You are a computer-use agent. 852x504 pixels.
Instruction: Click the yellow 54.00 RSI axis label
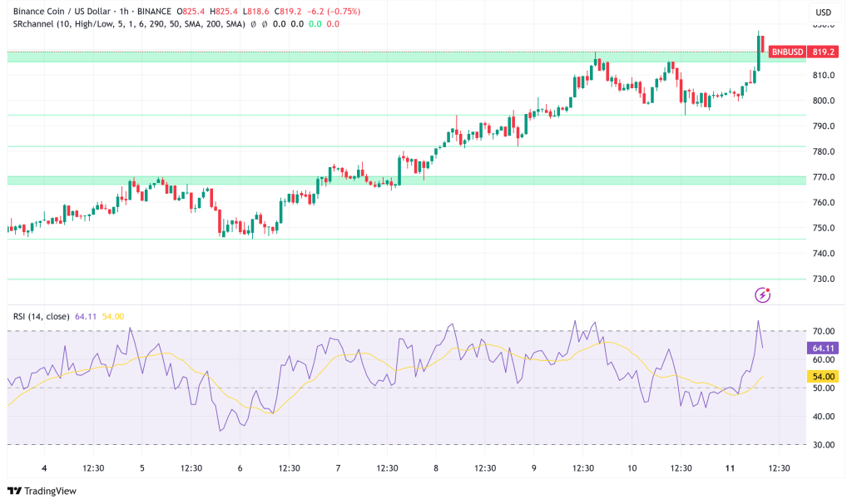pos(823,377)
